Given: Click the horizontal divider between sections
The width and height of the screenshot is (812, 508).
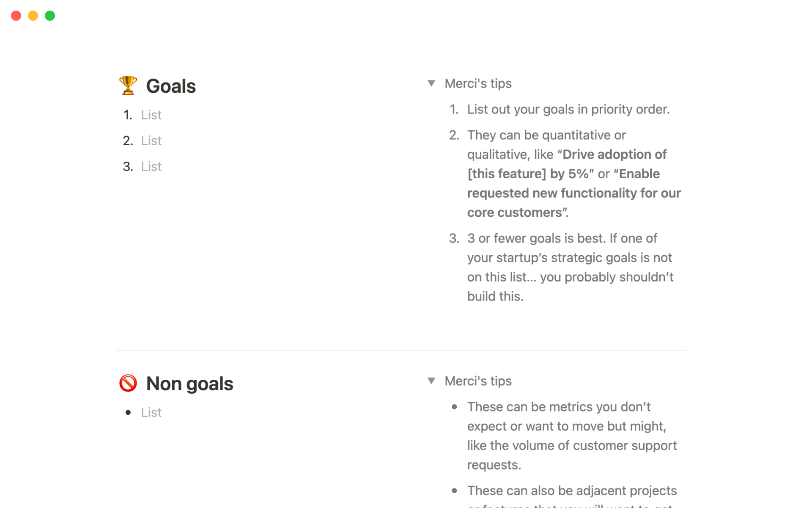Looking at the screenshot, I should (x=402, y=350).
